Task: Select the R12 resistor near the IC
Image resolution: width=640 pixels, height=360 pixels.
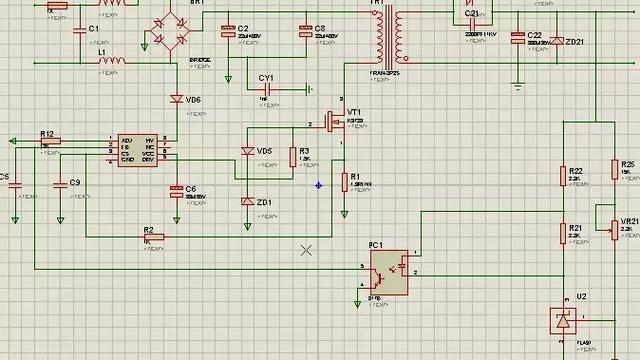Action: tap(51, 141)
